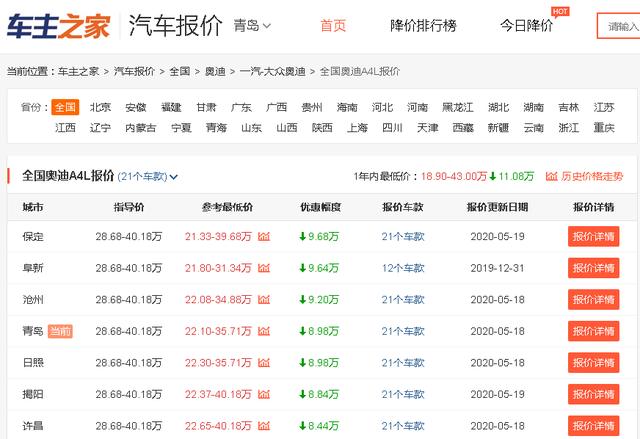Screen dimensions: 640x439
Task: Select 全国 province filter
Action: click(65, 107)
